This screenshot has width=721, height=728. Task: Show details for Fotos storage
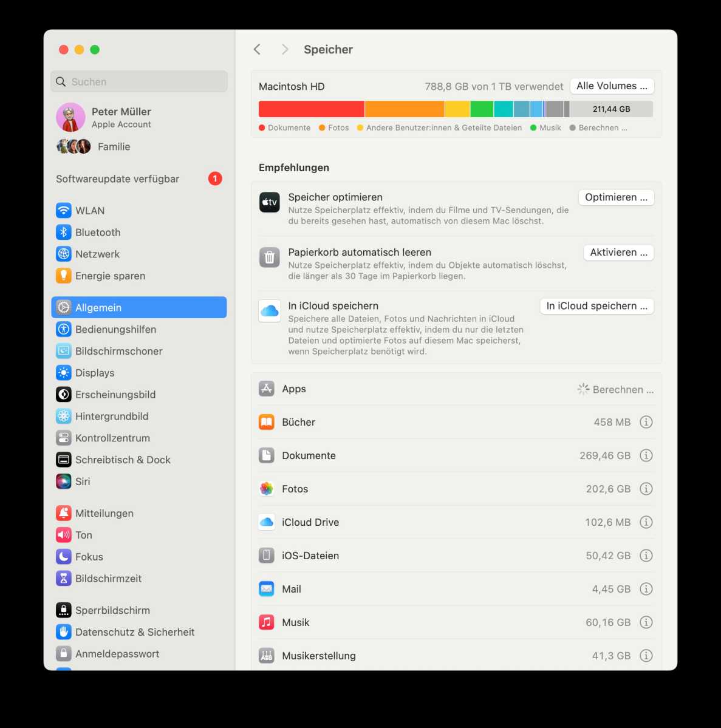[646, 489]
